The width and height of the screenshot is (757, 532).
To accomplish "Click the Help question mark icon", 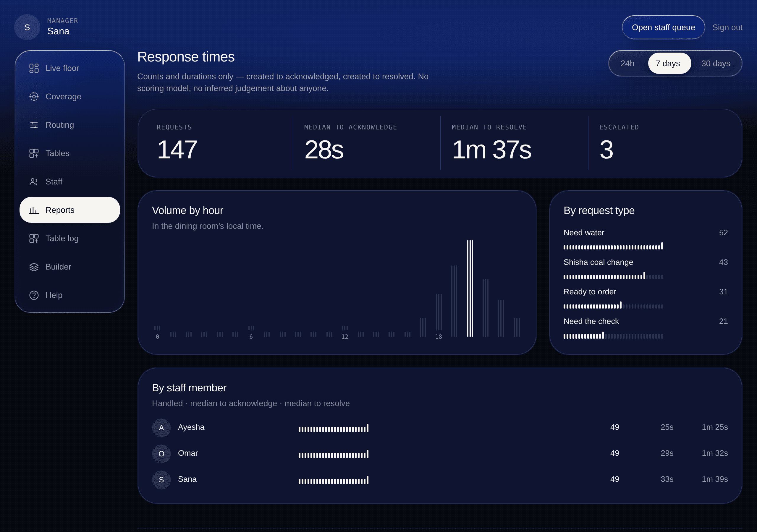I will tap(34, 295).
